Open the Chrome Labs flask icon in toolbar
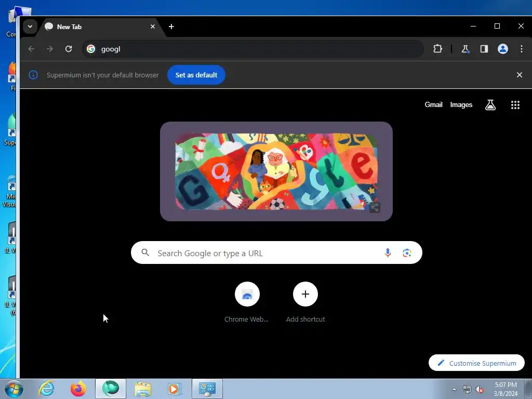532x399 pixels. point(465,49)
